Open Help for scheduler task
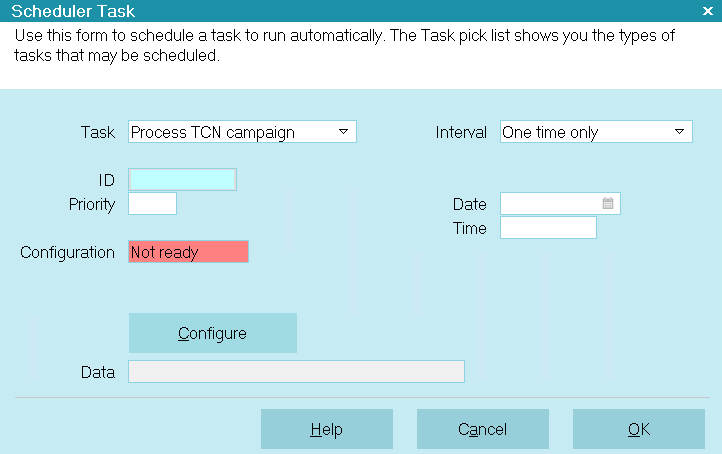Image resolution: width=722 pixels, height=454 pixels. click(x=327, y=429)
